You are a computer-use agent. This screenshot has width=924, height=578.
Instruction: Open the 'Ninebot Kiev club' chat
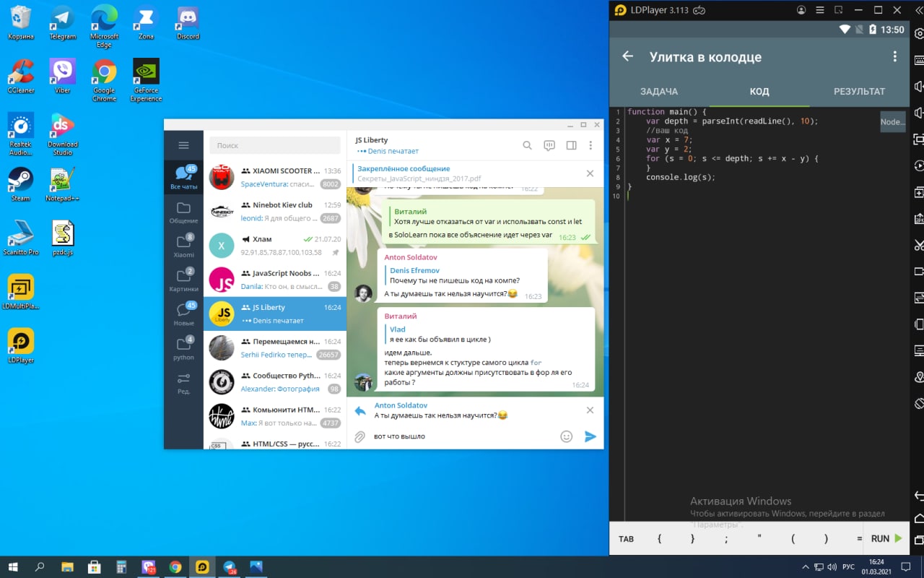[x=275, y=211]
